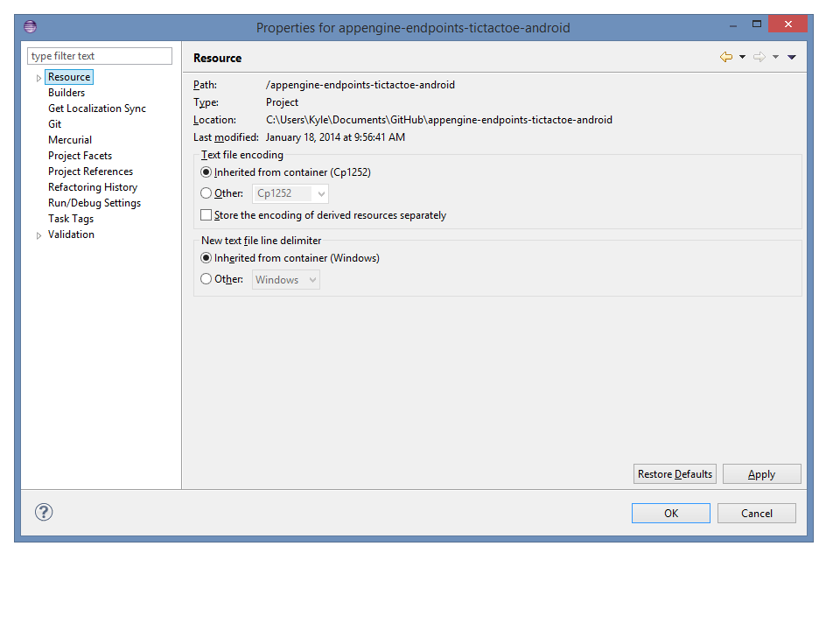Open Task Tags page

(x=71, y=219)
